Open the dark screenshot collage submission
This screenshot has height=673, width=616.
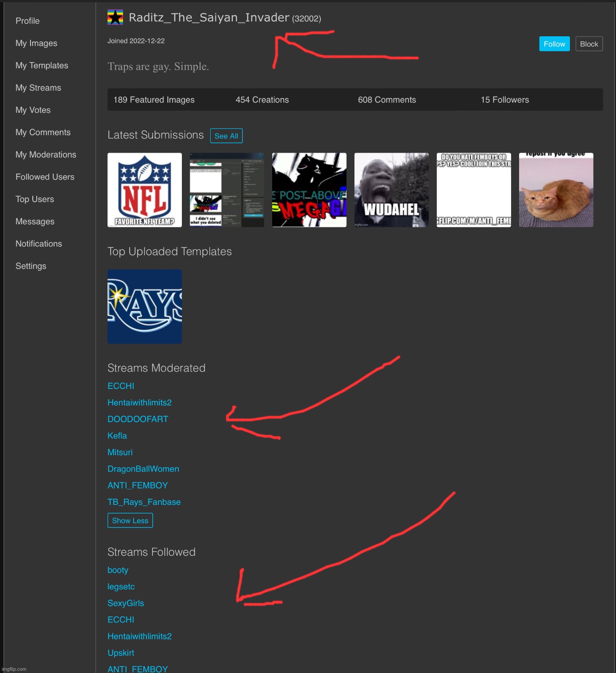click(227, 190)
